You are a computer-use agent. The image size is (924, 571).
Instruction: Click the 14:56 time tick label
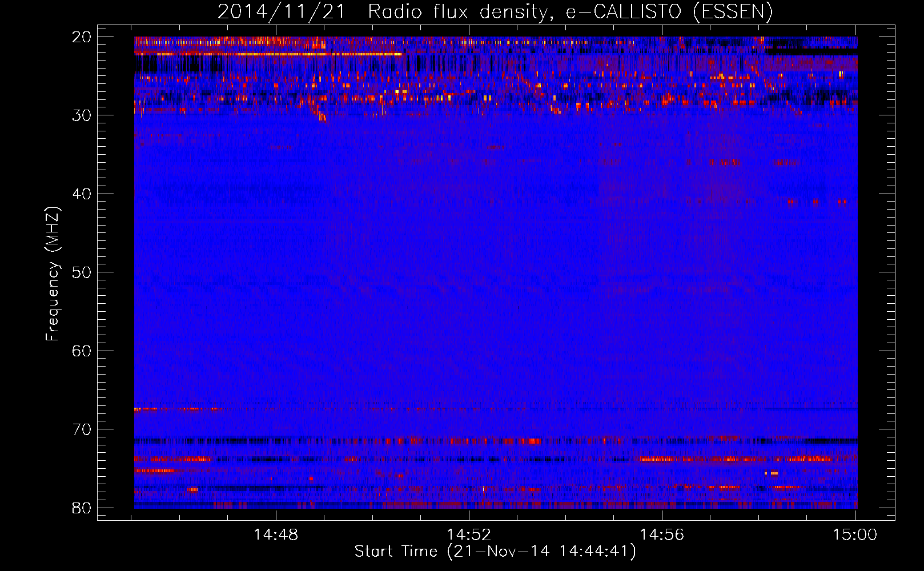[x=662, y=534]
